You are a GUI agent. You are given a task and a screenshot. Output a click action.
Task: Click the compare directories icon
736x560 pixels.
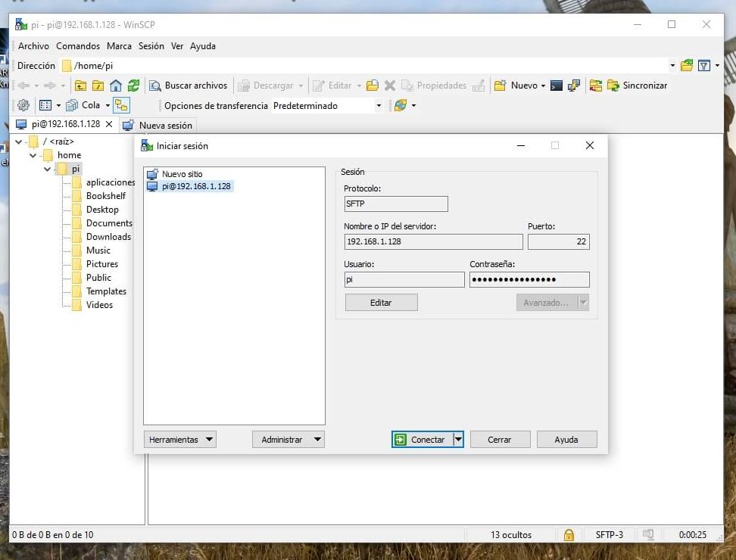click(x=596, y=86)
